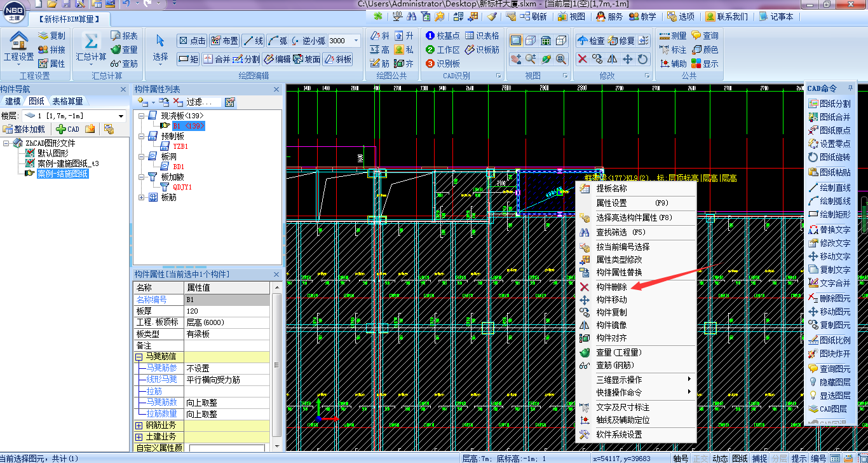
Task: Click the 颜色 color tool in 公共 group
Action: pyautogui.click(x=704, y=50)
